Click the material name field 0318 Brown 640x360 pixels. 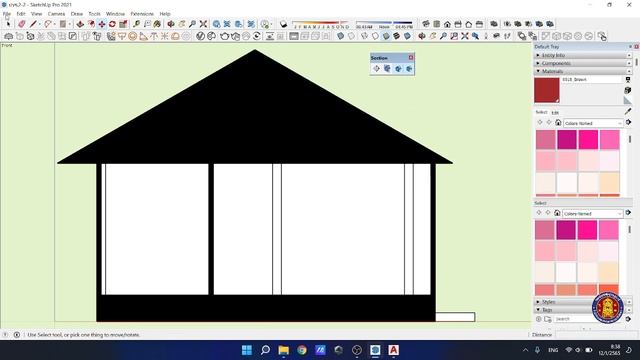click(592, 80)
